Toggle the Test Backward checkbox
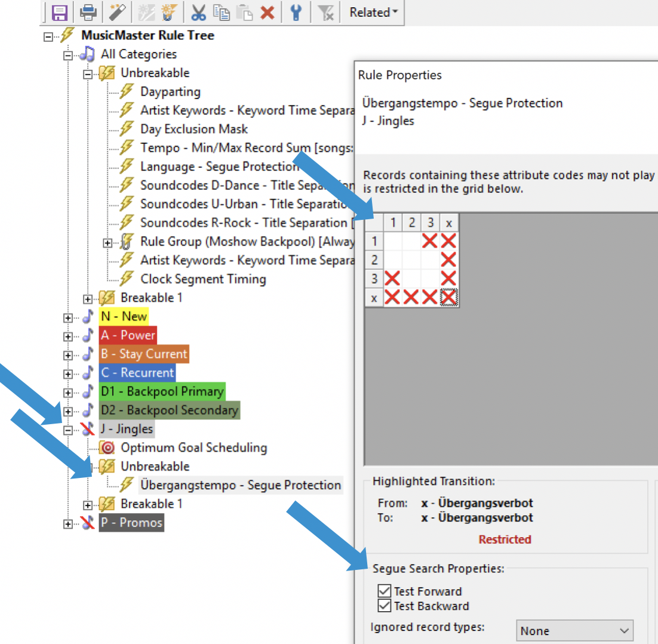Image resolution: width=658 pixels, height=644 pixels. tap(385, 606)
